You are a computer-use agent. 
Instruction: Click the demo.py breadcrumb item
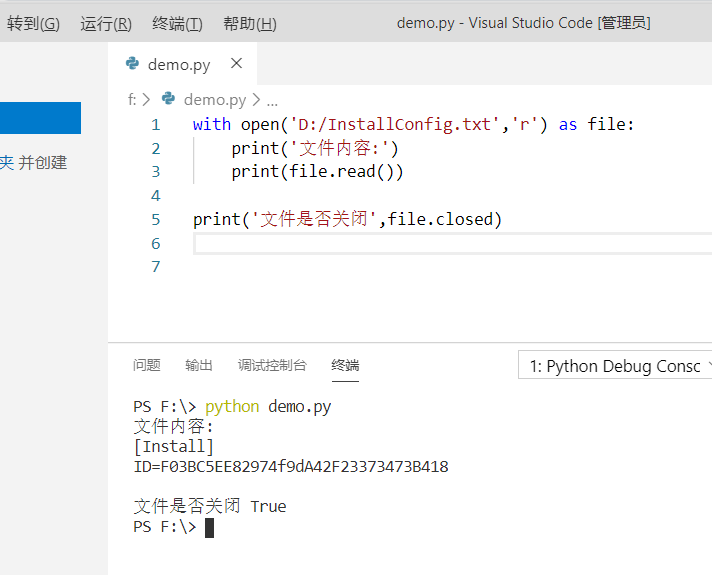tap(215, 99)
